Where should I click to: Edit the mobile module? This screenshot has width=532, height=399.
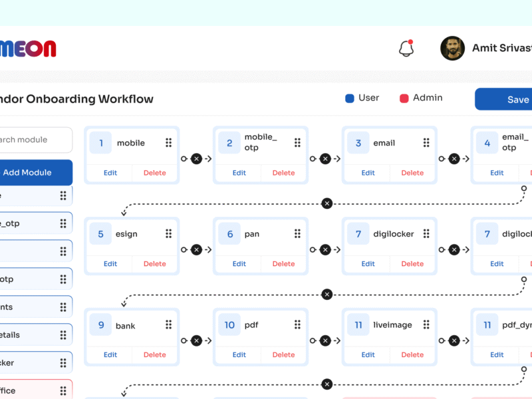coord(109,172)
